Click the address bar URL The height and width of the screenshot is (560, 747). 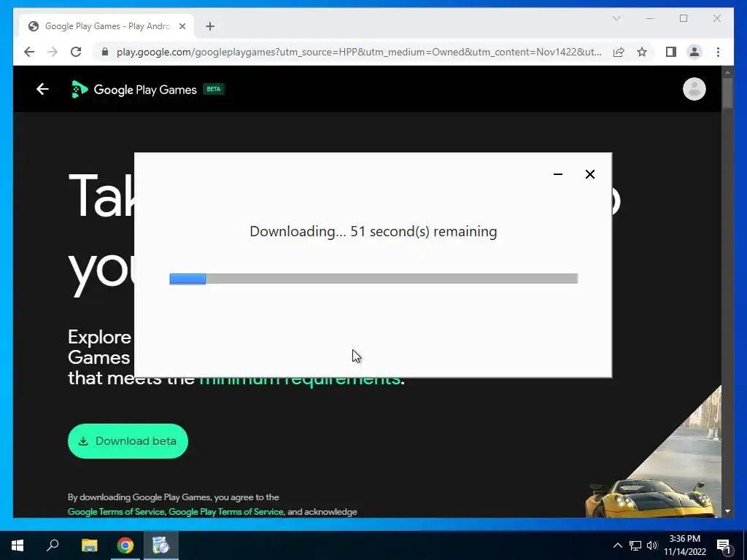[359, 52]
